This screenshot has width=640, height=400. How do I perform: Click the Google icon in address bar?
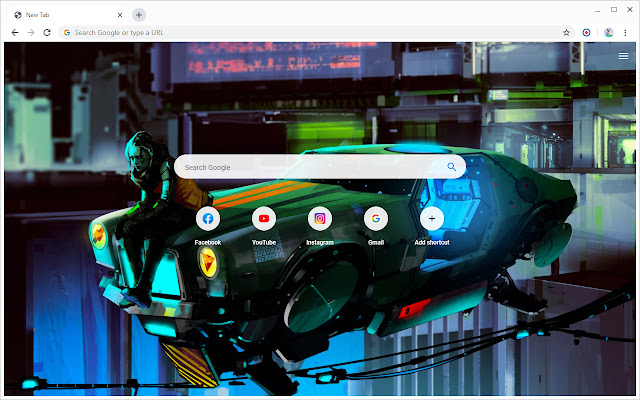point(67,33)
